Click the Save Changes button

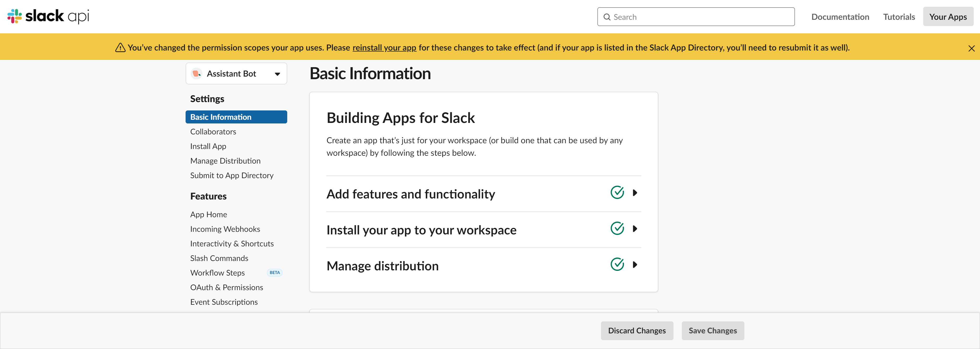[712, 330]
